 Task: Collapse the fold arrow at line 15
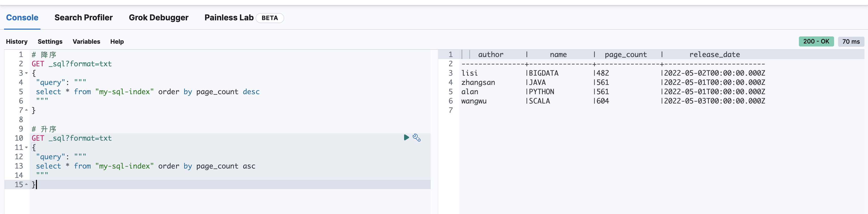pos(26,184)
